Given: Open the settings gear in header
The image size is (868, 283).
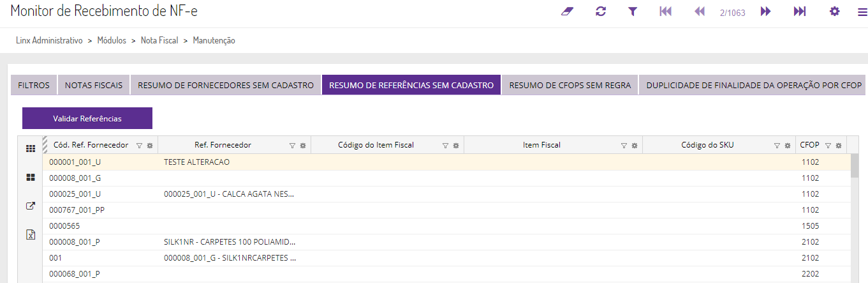Looking at the screenshot, I should 834,11.
